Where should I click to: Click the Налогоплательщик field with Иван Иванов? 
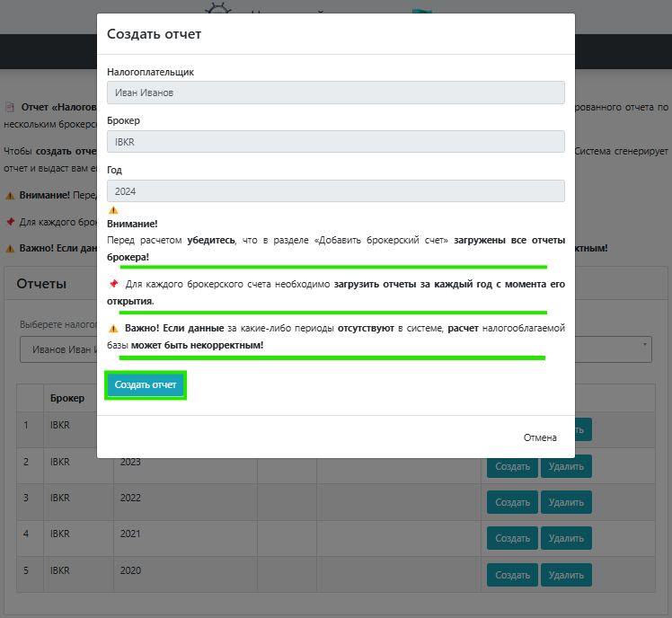336,93
